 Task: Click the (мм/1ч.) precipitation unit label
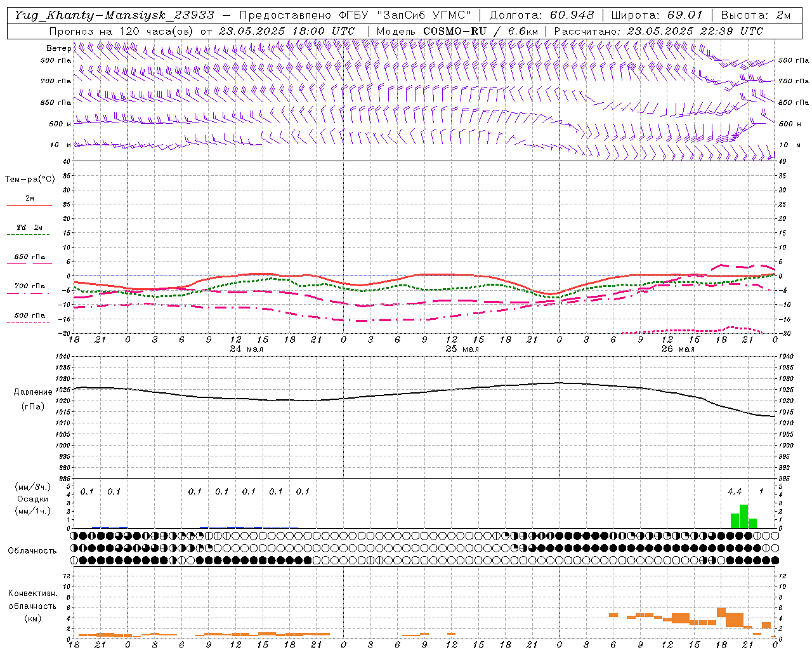click(x=32, y=511)
